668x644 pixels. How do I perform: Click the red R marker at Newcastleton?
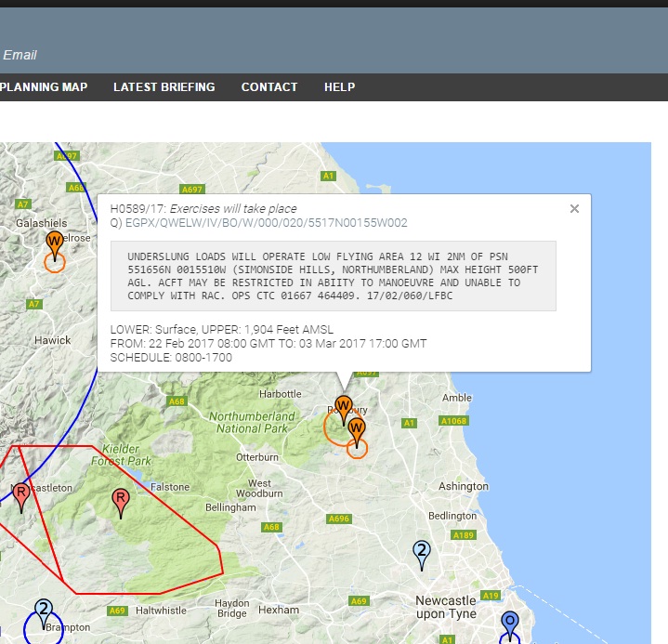21,493
